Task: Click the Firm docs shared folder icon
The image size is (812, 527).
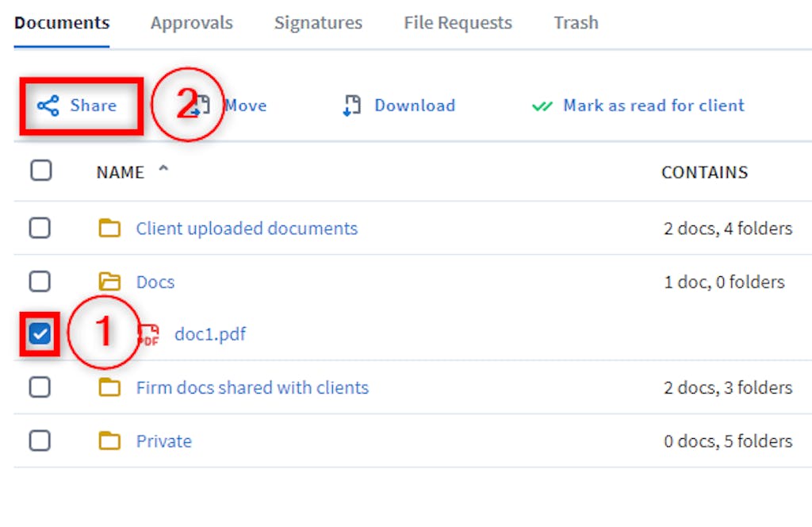Action: pyautogui.click(x=109, y=387)
